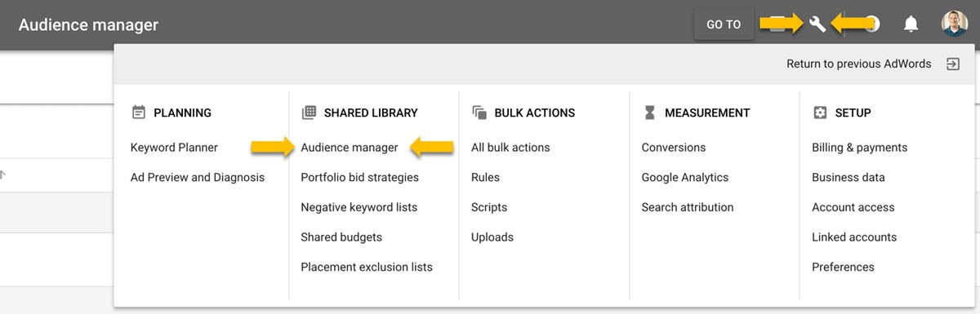Open Uploads under Bulk Actions
Viewport: 980px width, 314px height.
pyautogui.click(x=492, y=237)
